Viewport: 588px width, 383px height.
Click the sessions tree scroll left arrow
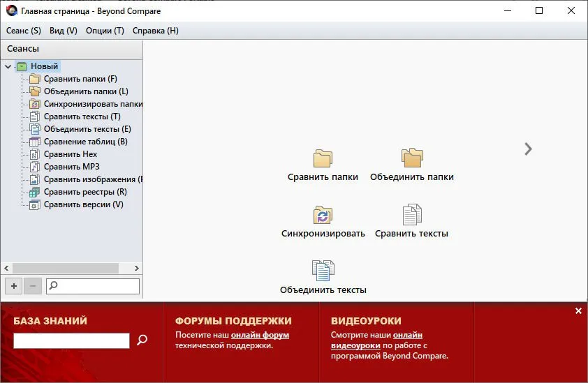(x=6, y=268)
